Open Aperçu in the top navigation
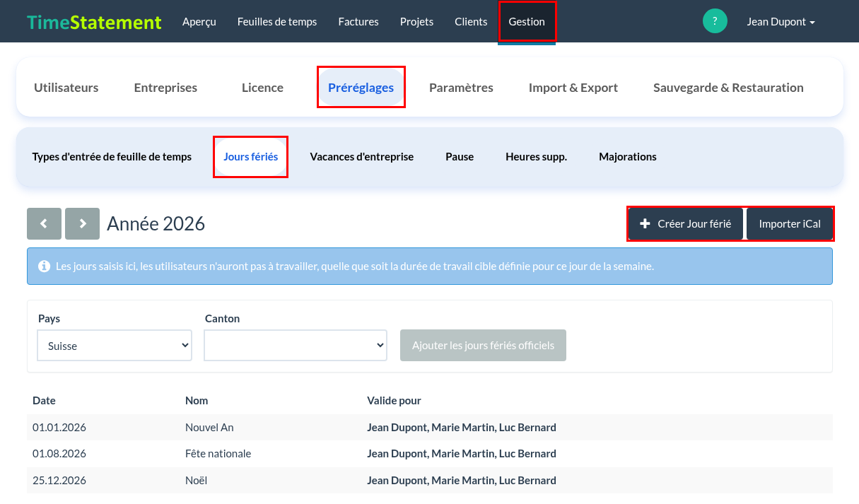 coord(199,22)
